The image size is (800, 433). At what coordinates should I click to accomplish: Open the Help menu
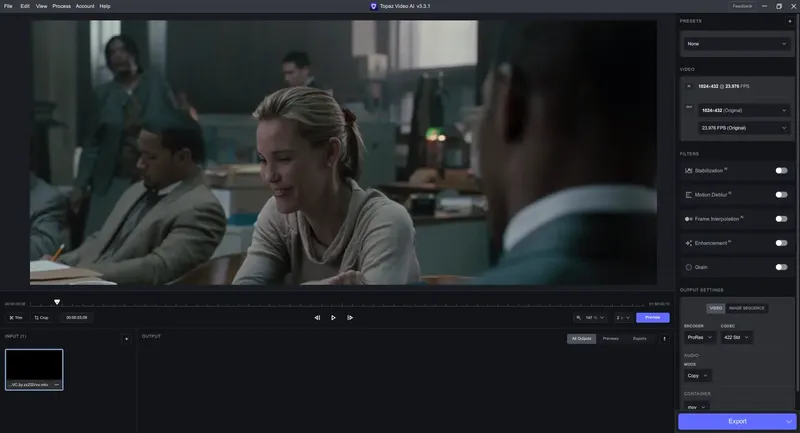click(105, 6)
